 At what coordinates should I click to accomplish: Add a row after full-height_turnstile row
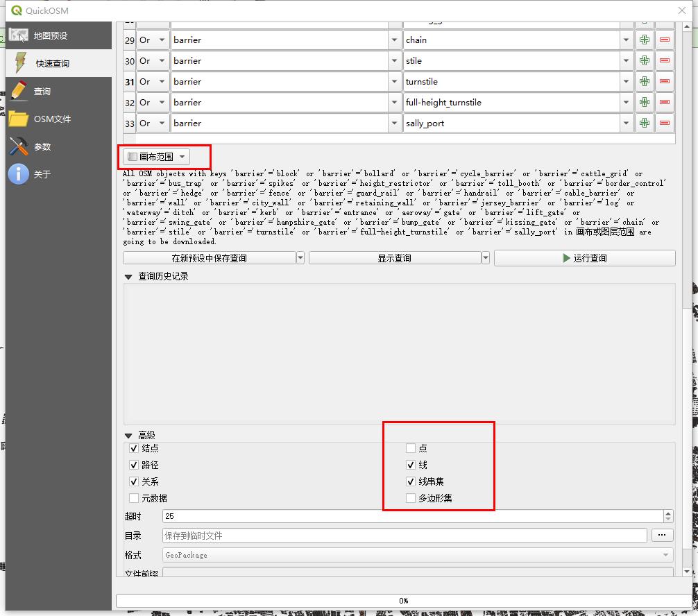click(x=644, y=103)
